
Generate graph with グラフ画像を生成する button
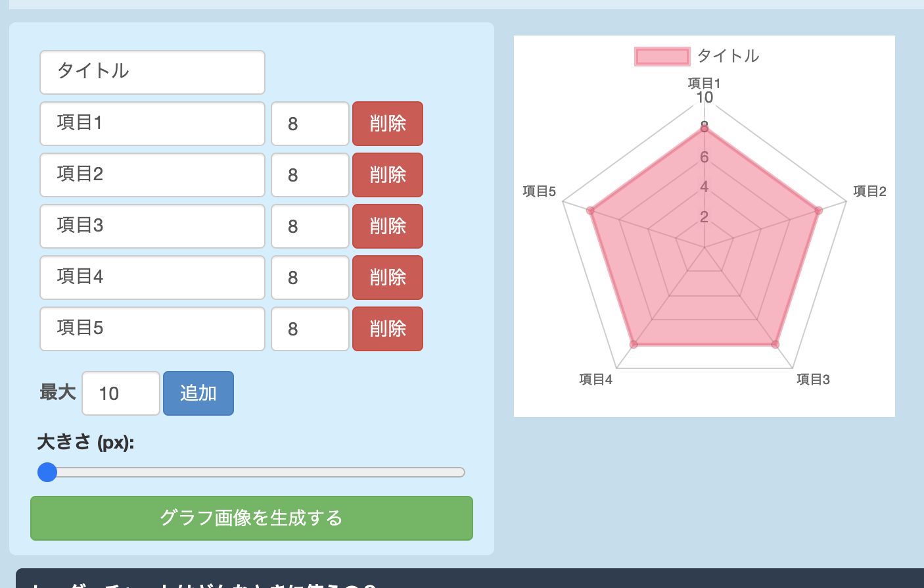[x=251, y=518]
